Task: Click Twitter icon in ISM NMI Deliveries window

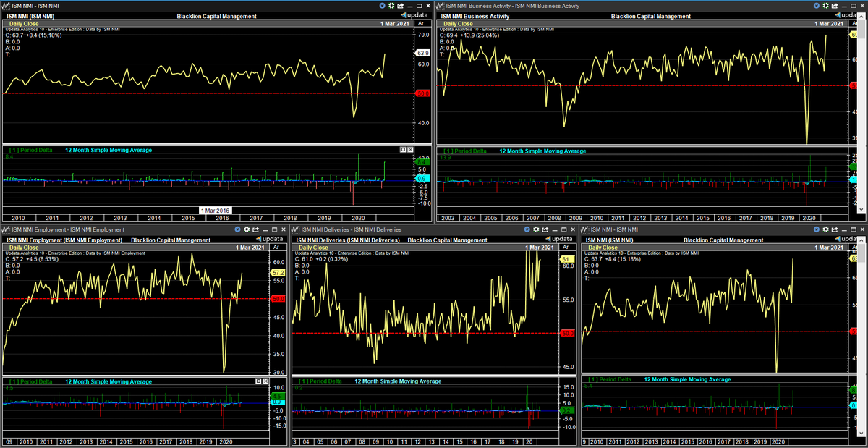Action: 527,229
